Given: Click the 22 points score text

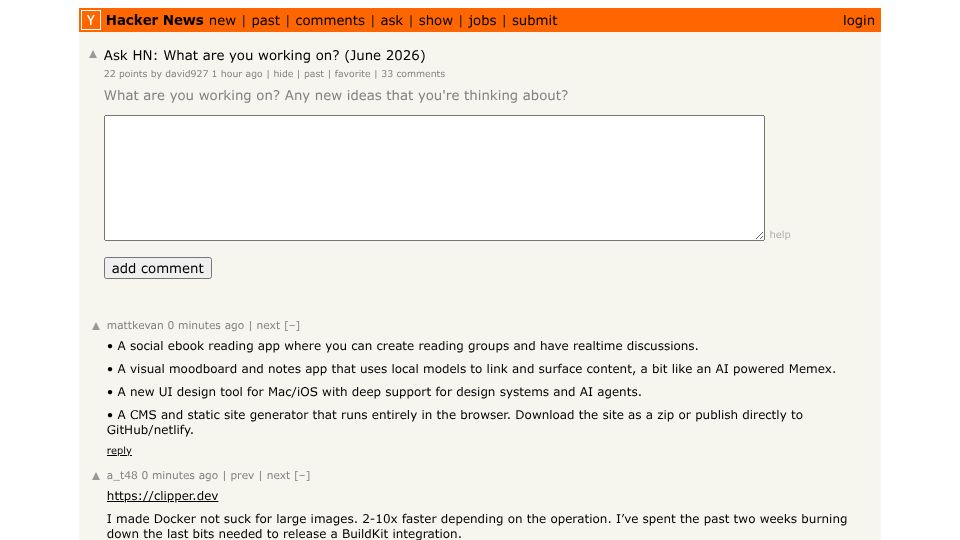Looking at the screenshot, I should tap(126, 73).
